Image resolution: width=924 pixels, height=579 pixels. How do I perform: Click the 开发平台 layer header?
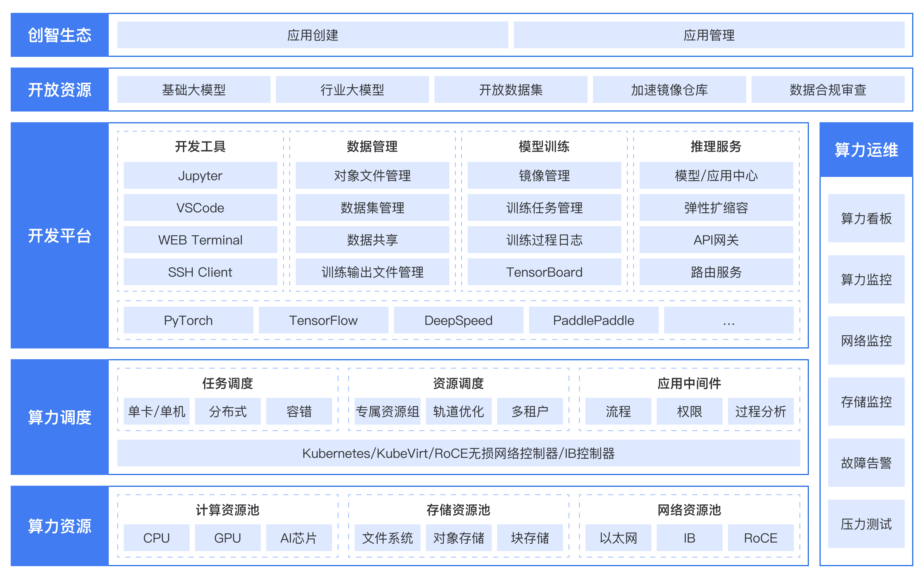click(x=60, y=235)
